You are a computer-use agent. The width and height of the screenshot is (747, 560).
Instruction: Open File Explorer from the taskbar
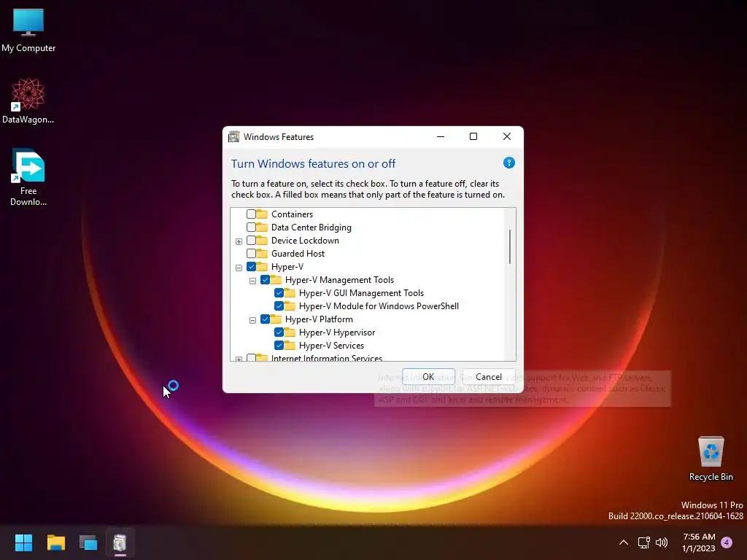(x=55, y=542)
